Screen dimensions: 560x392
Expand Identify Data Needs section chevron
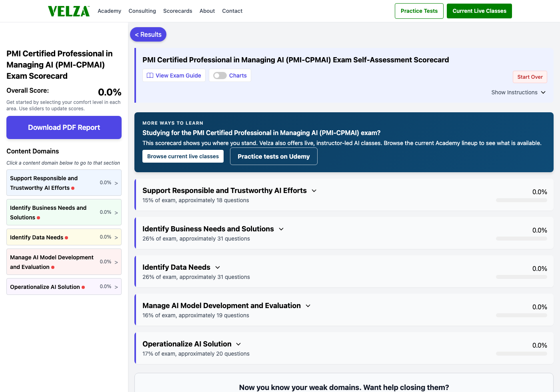218,267
